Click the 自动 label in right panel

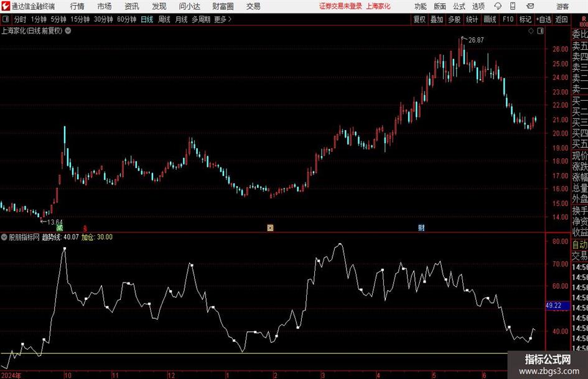[x=580, y=245]
